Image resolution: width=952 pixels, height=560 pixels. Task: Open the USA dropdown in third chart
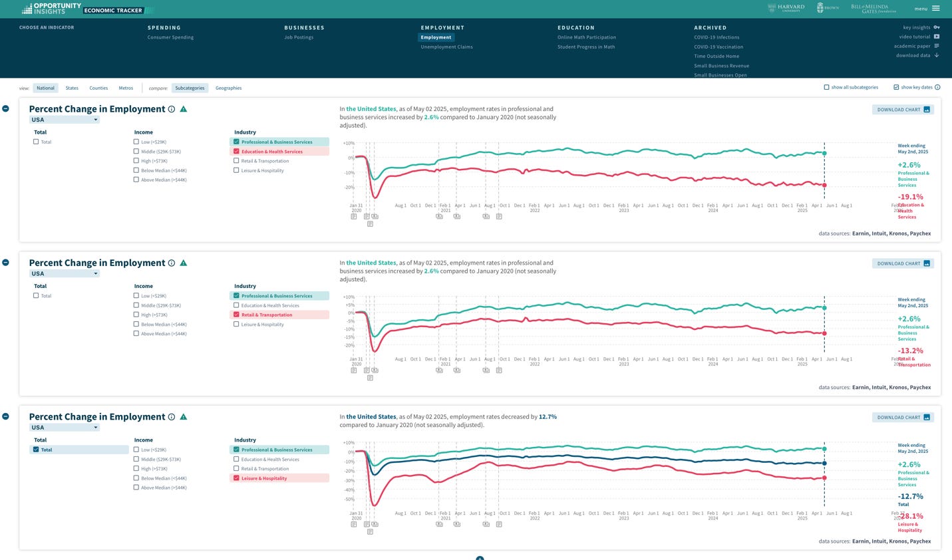[65, 428]
